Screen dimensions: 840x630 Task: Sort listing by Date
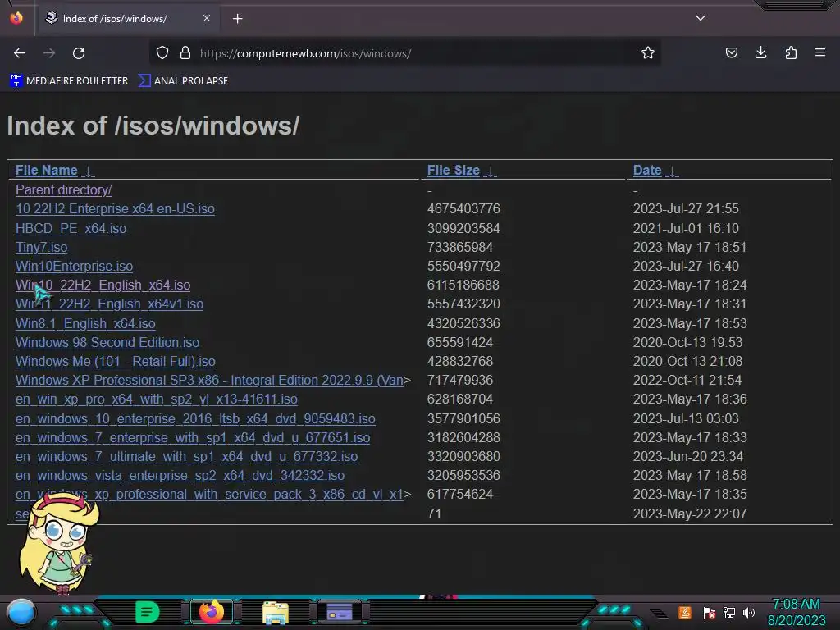(647, 171)
